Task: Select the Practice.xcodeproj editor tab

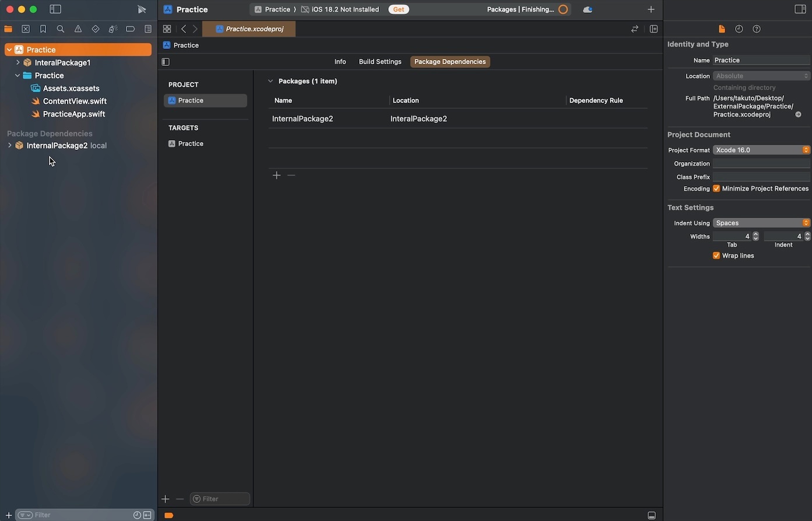Action: click(x=249, y=29)
